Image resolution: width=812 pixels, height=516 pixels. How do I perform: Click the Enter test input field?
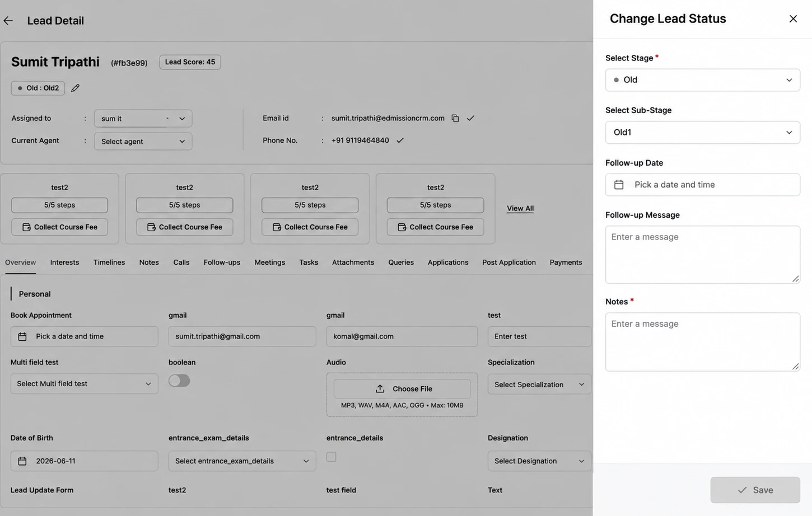coord(539,336)
